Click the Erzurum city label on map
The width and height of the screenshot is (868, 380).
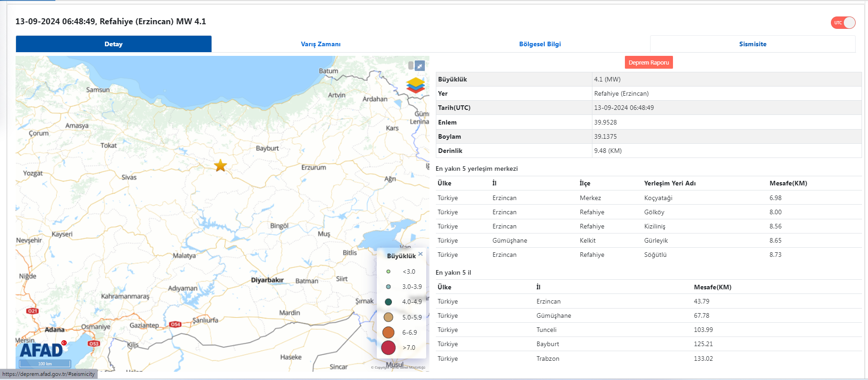pos(314,168)
